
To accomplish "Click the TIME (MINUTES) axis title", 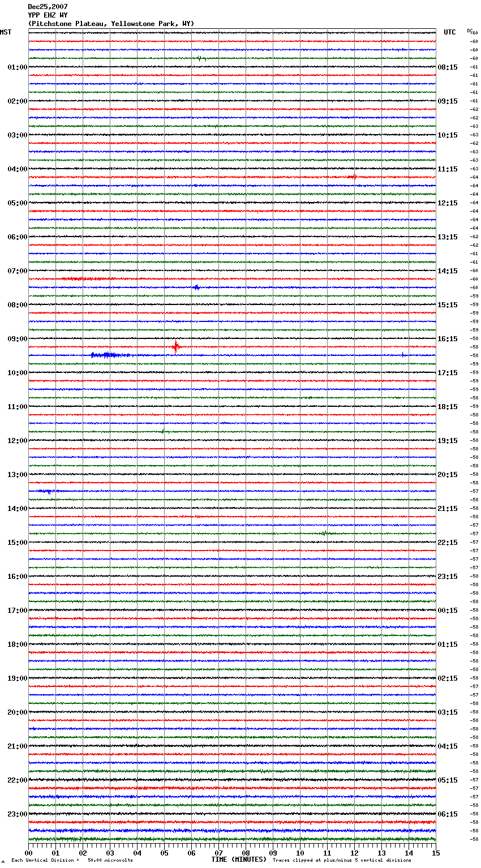I will (239, 860).
